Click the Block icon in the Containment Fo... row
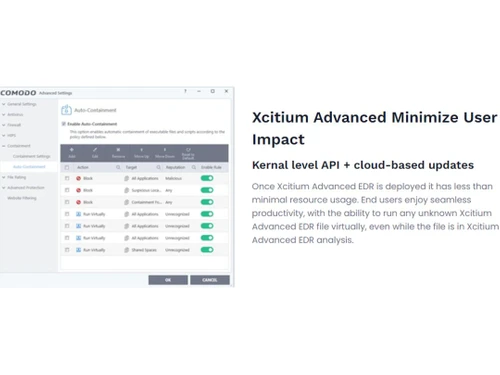Image resolution: width=500 pixels, height=375 pixels. coord(78,202)
